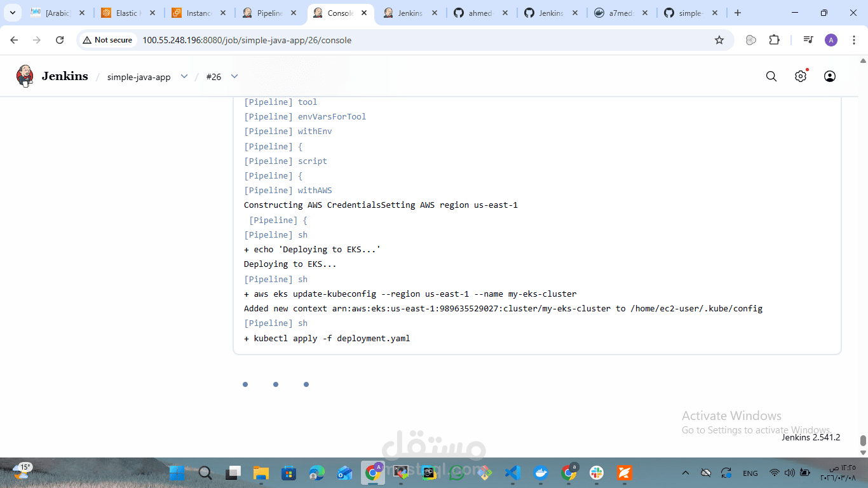Open Docker Desktop from the taskbar

click(541, 473)
